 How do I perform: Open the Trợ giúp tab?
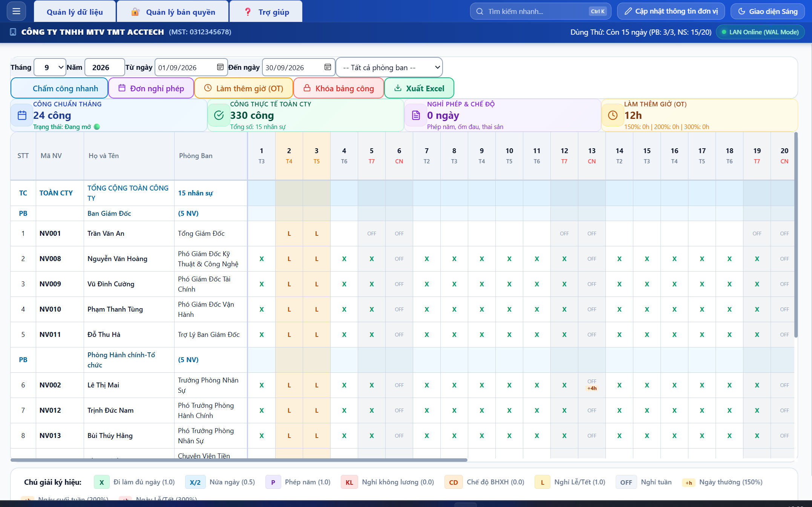[266, 12]
